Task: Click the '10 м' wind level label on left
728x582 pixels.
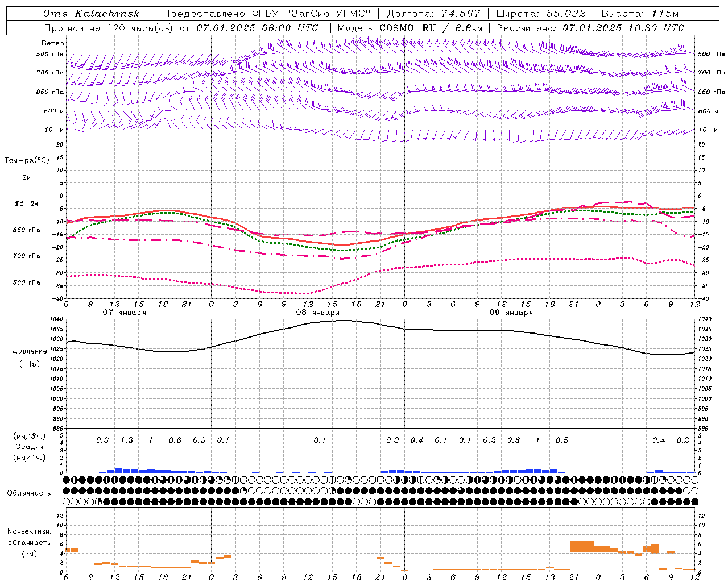Action: (x=54, y=130)
